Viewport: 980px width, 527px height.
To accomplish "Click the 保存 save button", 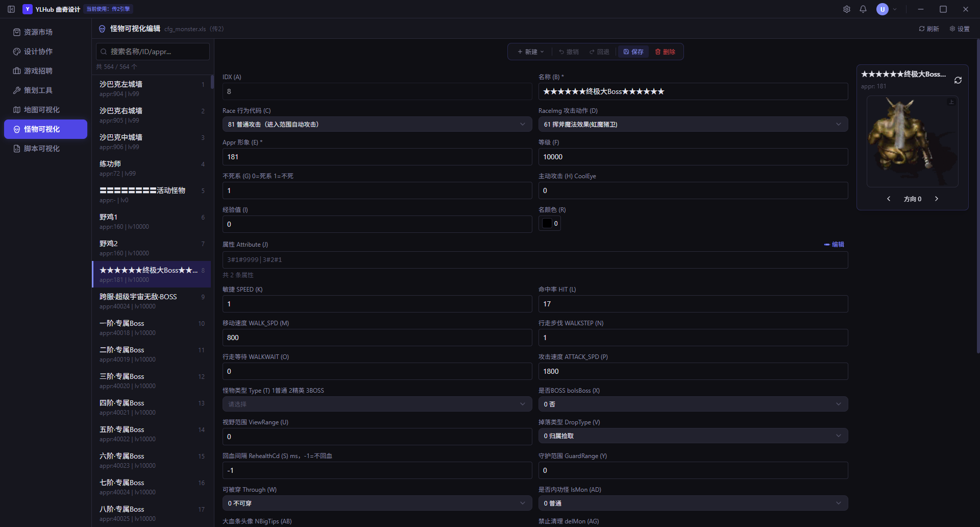I will pyautogui.click(x=633, y=52).
